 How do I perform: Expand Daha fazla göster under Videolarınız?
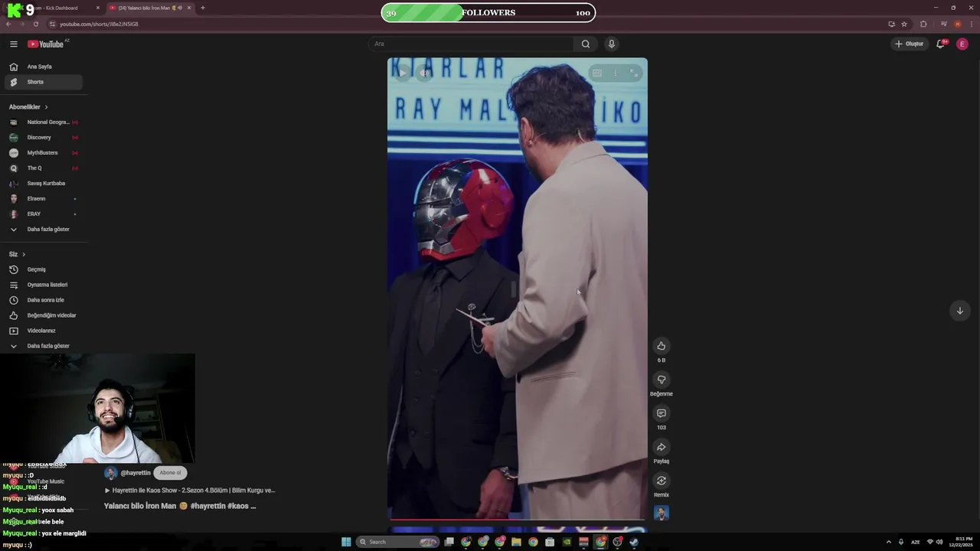(x=44, y=346)
